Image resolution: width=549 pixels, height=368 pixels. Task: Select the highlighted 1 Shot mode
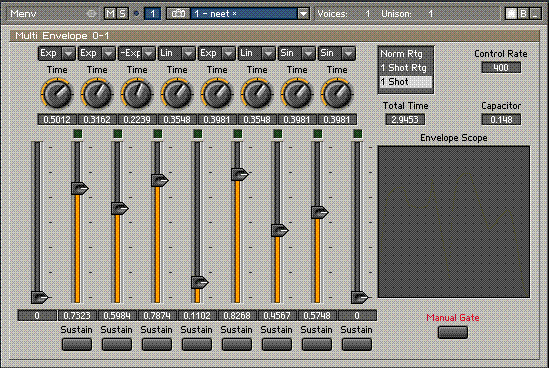tap(405, 82)
